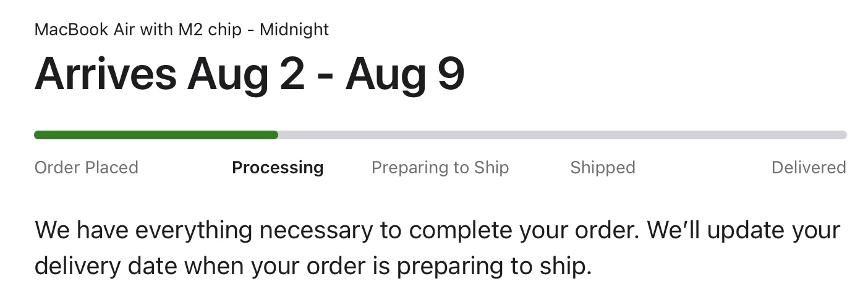Click "MacBook Air" in the product title
Image resolution: width=868 pixels, height=307 pixels.
coord(78,29)
